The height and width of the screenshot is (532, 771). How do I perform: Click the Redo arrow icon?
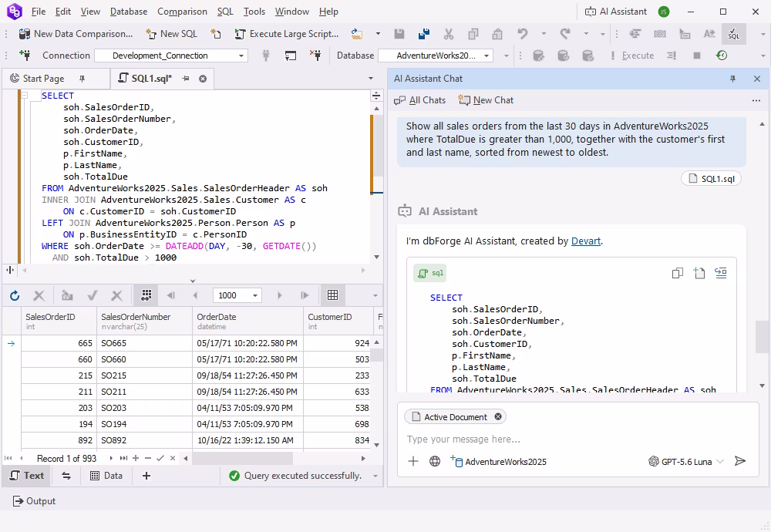[565, 34]
